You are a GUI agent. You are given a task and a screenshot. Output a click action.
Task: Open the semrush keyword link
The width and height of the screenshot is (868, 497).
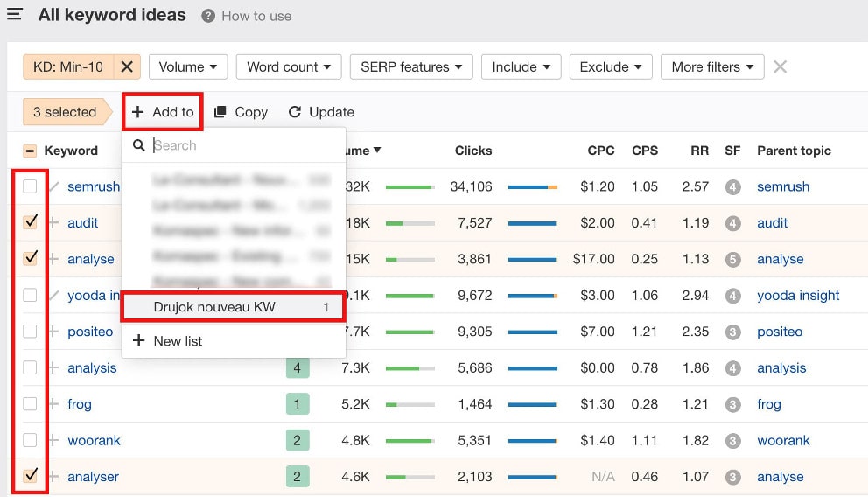click(x=94, y=186)
